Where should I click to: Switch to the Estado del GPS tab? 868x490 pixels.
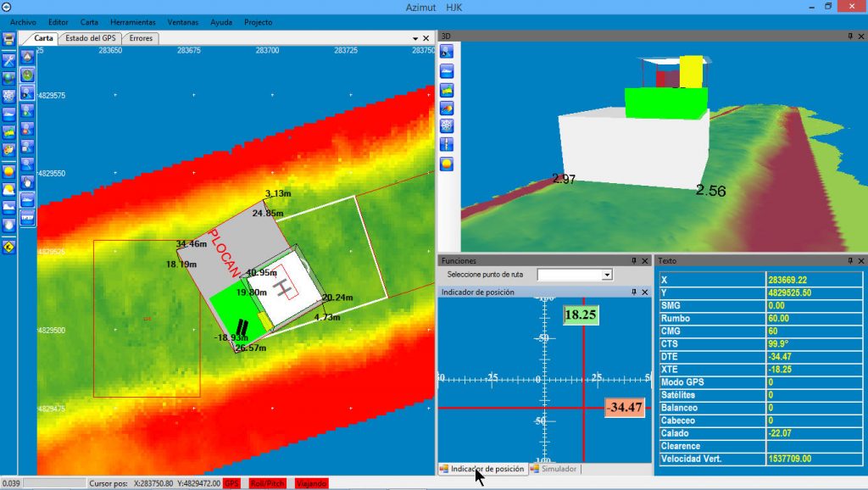(91, 38)
